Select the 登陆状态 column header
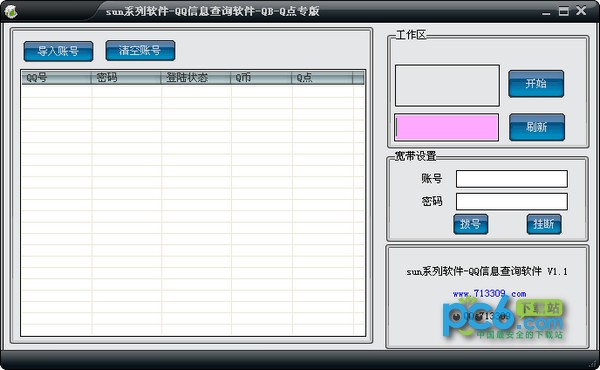Image resolution: width=600 pixels, height=370 pixels. tap(196, 78)
